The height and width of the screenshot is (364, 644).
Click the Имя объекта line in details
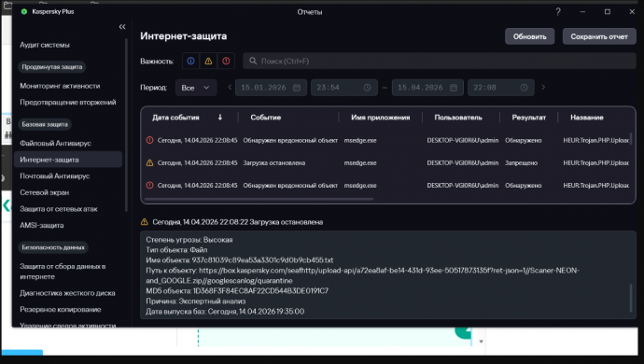click(x=240, y=260)
